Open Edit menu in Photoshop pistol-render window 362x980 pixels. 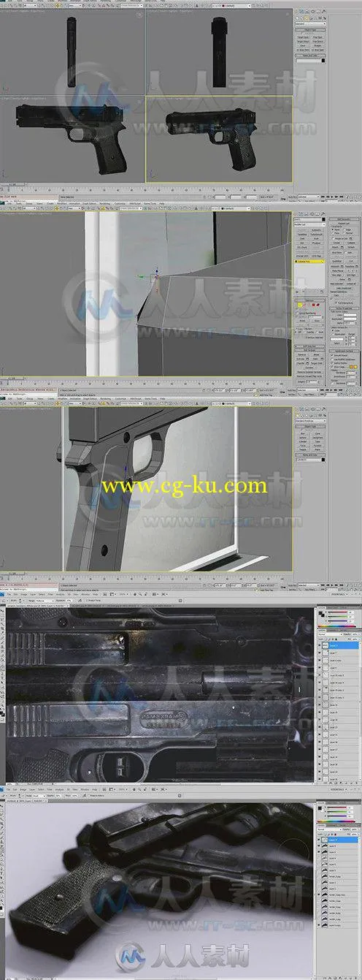(x=15, y=789)
